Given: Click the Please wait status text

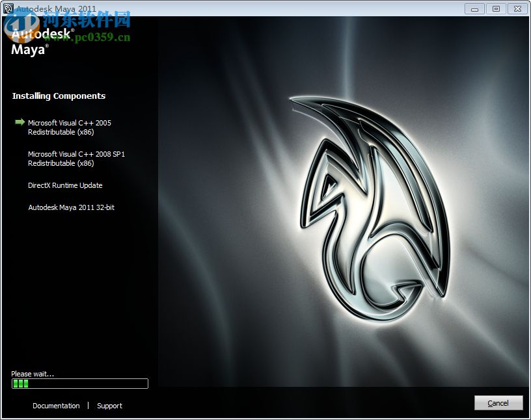Looking at the screenshot, I should click(32, 373).
